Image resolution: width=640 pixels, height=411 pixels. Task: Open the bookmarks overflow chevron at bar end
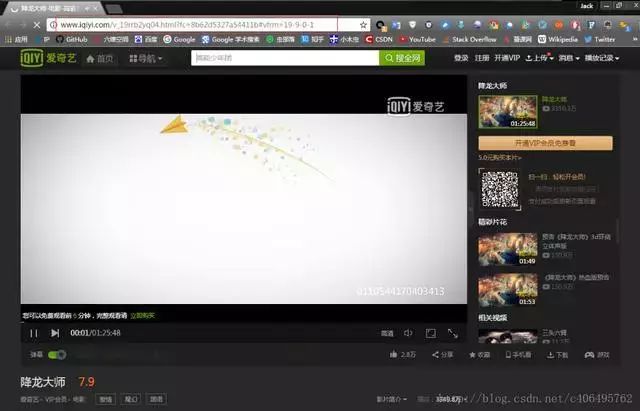coord(635,40)
